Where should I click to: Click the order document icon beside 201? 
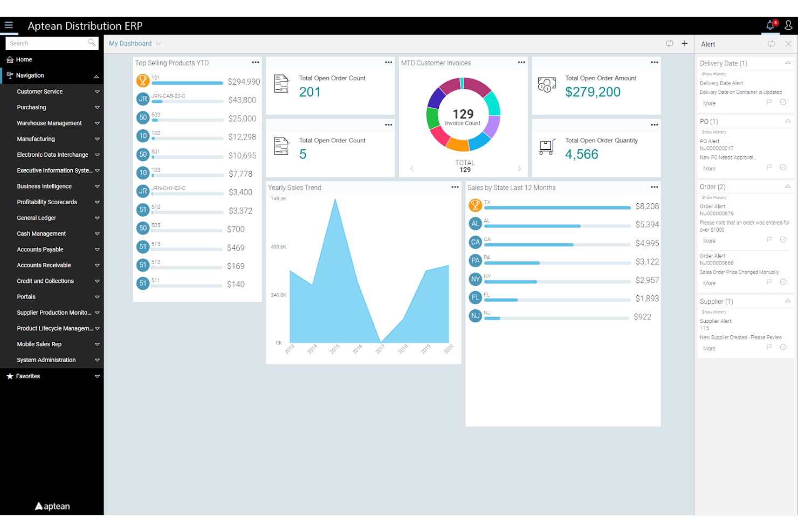(x=281, y=84)
